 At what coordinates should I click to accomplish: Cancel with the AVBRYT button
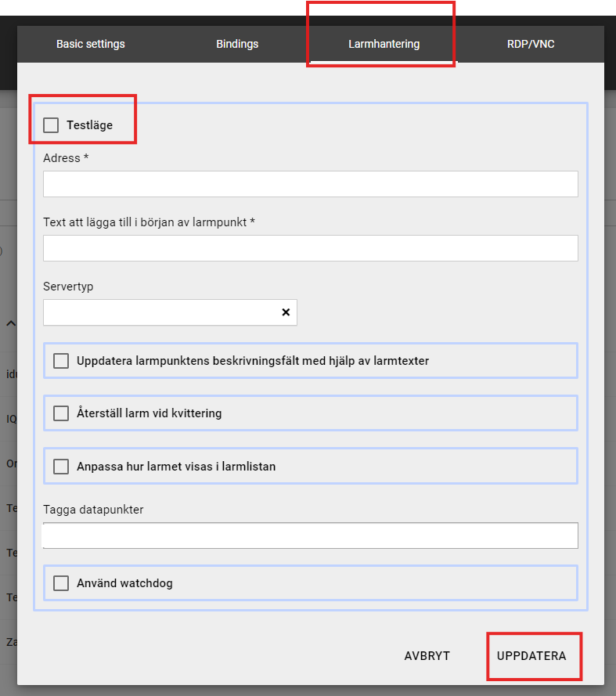tap(427, 656)
